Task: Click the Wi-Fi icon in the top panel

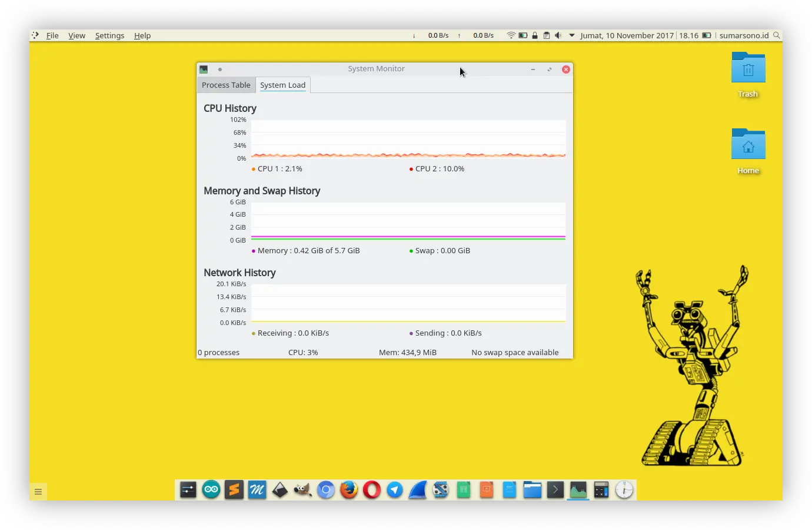Action: (511, 35)
